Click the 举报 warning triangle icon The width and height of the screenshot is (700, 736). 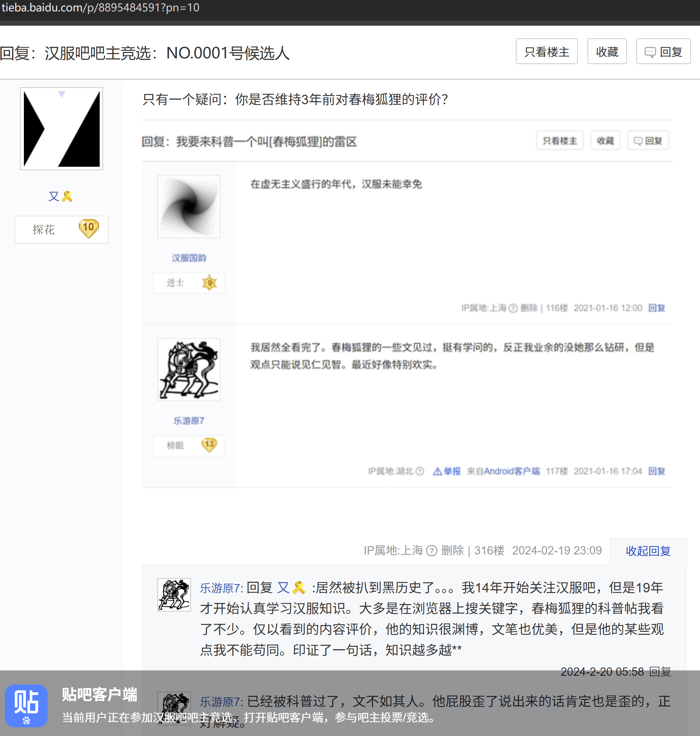point(437,471)
